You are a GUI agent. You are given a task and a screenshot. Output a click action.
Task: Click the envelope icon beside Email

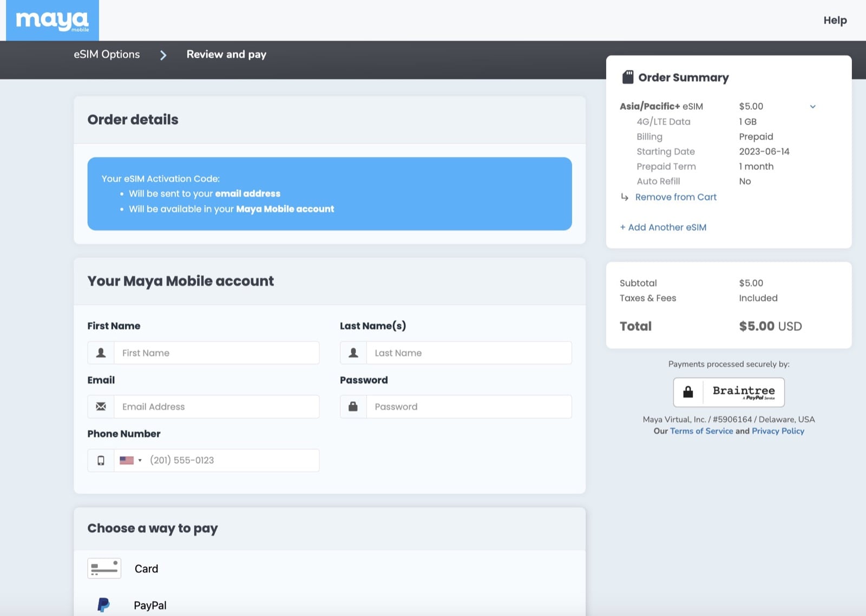click(101, 406)
